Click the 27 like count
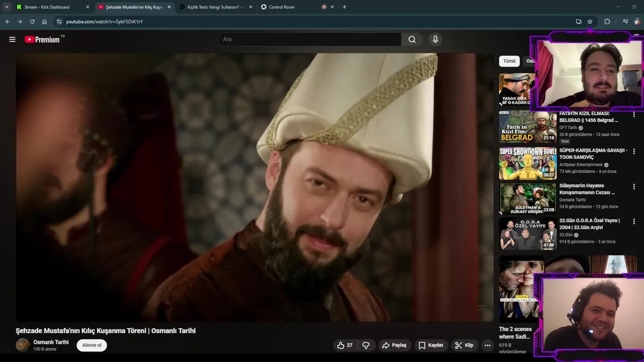644x362 pixels. [x=350, y=345]
